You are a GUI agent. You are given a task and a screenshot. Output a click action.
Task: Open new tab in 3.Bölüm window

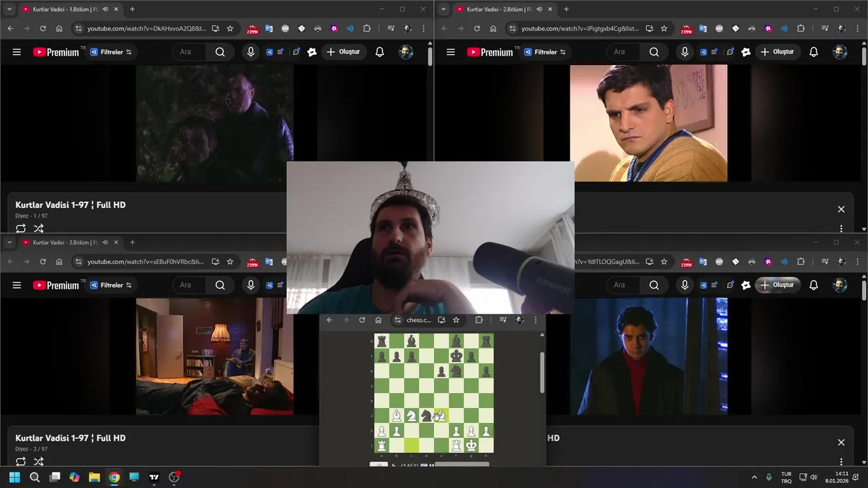(132, 242)
